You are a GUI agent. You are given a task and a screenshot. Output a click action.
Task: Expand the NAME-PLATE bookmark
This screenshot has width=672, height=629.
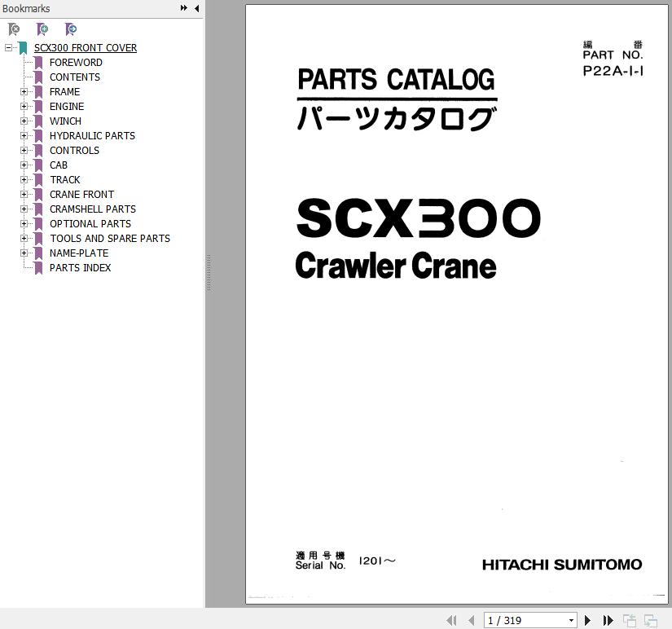coord(24,253)
